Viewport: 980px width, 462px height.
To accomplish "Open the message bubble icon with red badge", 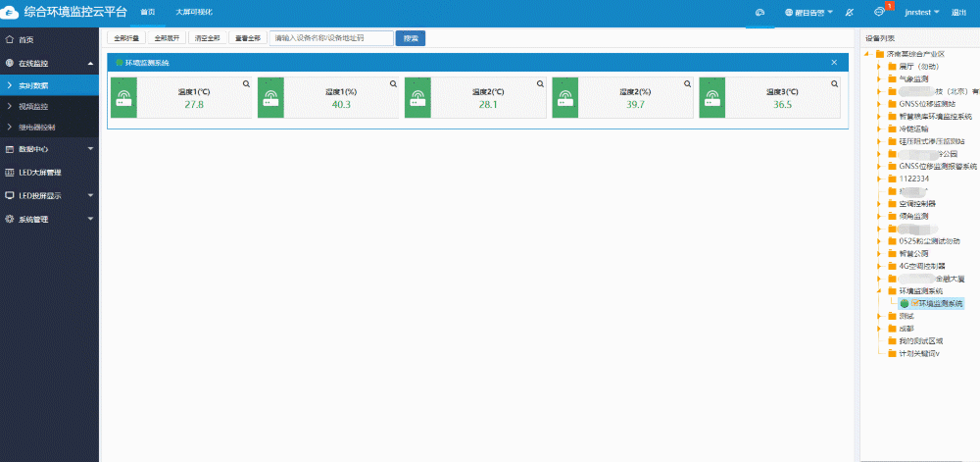I will point(880,12).
